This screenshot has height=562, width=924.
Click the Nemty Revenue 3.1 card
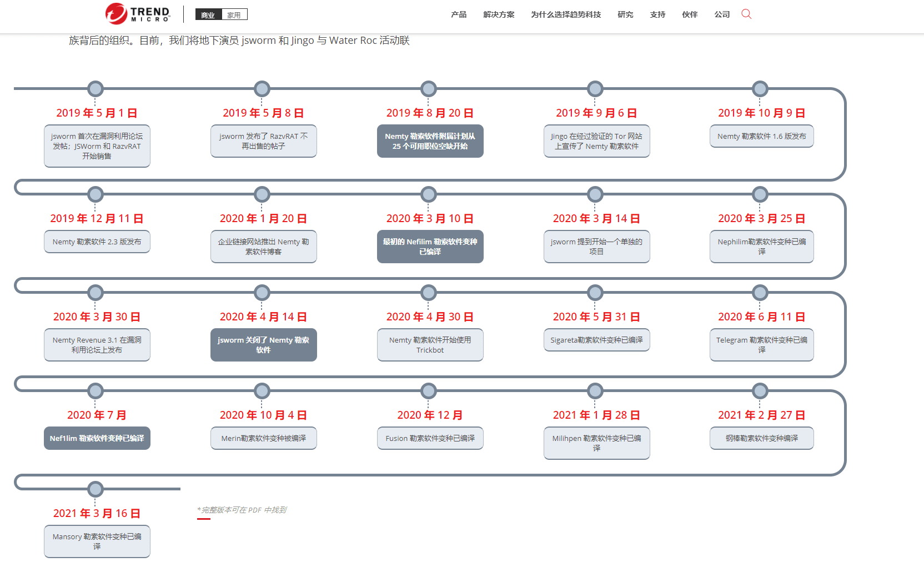pos(97,345)
